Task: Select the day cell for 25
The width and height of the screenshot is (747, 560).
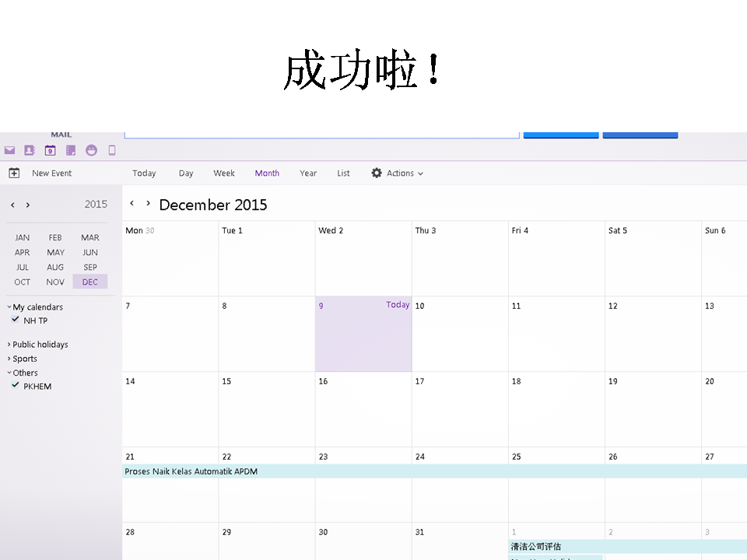Action: tap(556, 485)
